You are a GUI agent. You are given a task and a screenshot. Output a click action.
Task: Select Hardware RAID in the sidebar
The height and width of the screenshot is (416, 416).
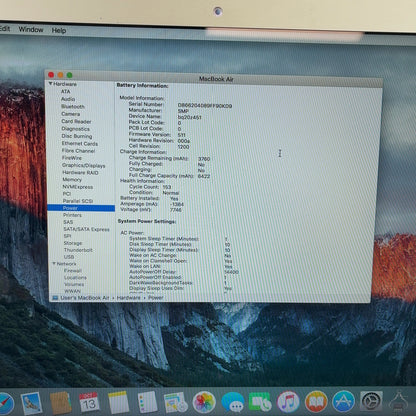(80, 172)
